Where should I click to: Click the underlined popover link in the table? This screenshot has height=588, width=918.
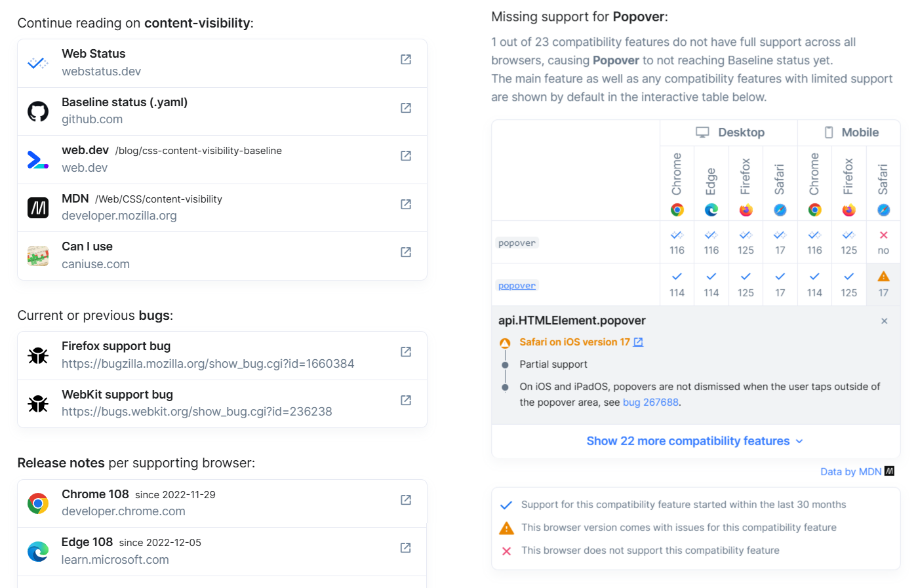(517, 284)
